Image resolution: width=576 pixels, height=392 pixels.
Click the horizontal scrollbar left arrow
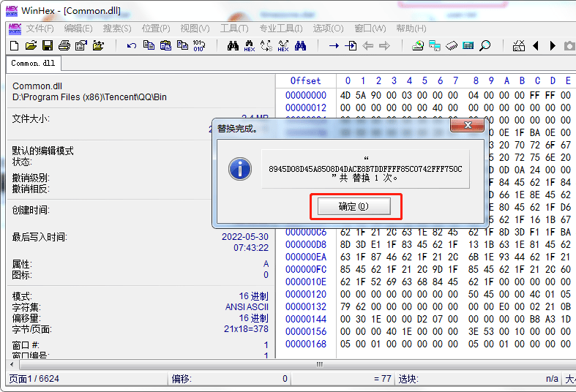[x=12, y=364]
